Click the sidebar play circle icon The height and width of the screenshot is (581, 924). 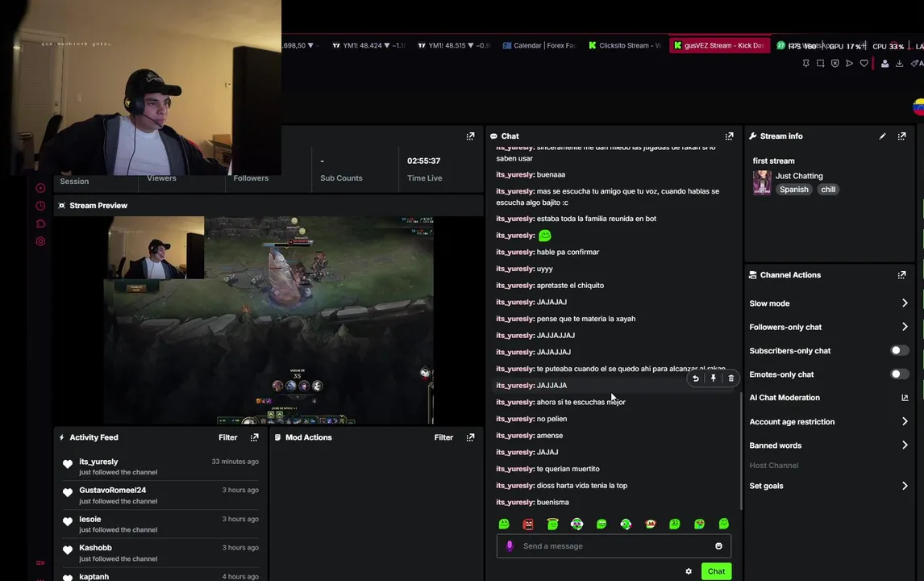pyautogui.click(x=40, y=188)
